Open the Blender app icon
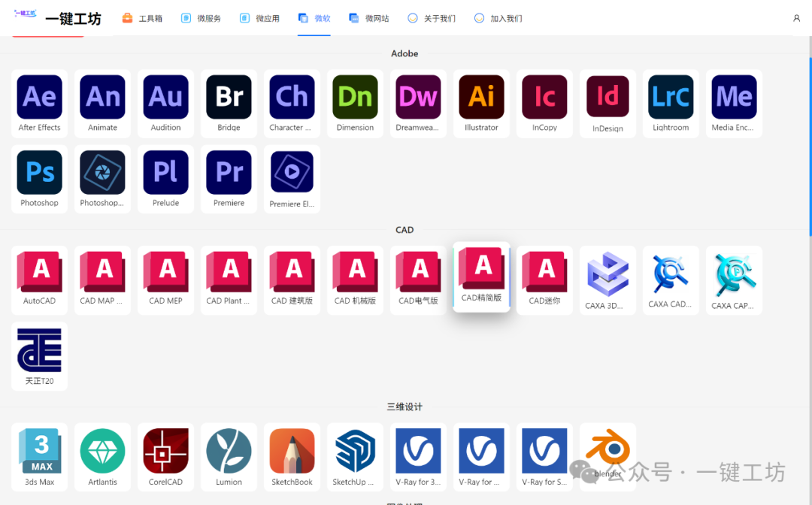812x505 pixels. pyautogui.click(x=607, y=457)
